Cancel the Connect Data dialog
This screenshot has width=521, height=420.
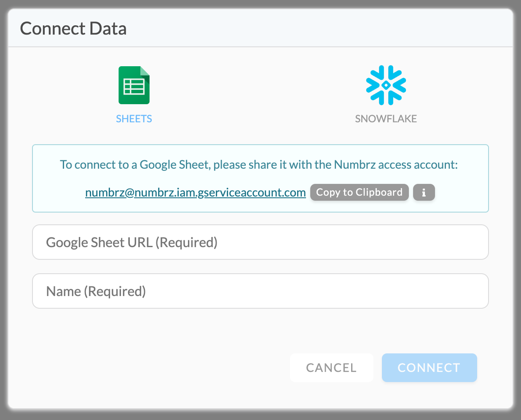tap(332, 368)
